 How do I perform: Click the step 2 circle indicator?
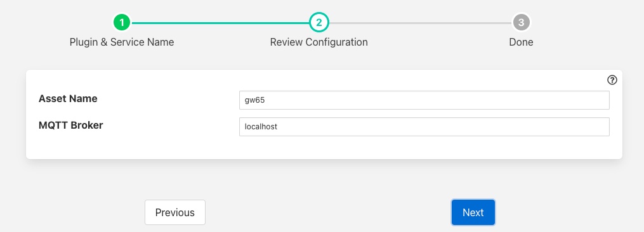tap(319, 23)
